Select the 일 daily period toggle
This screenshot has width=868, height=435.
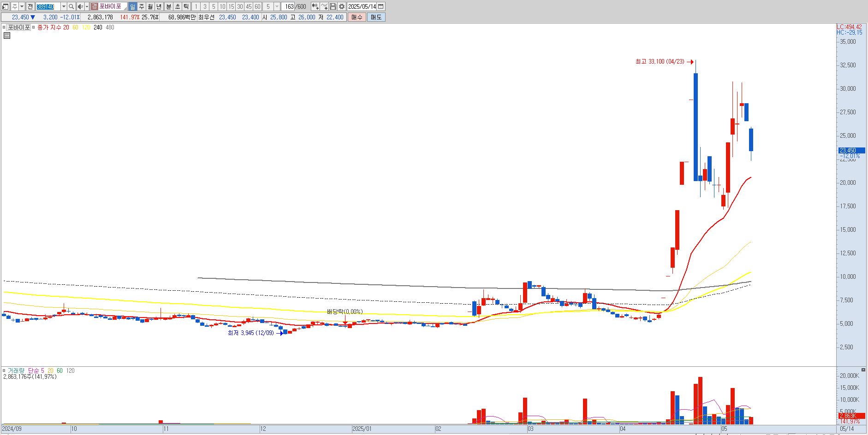[132, 6]
